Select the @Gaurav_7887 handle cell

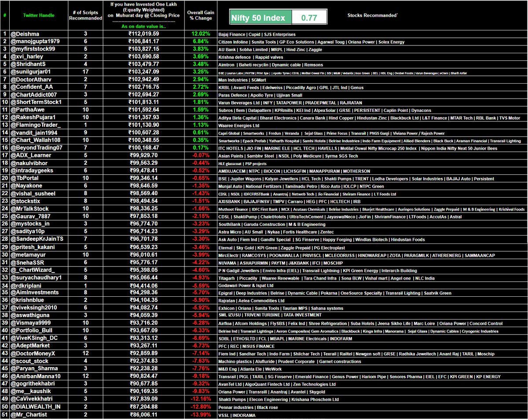click(x=39, y=216)
